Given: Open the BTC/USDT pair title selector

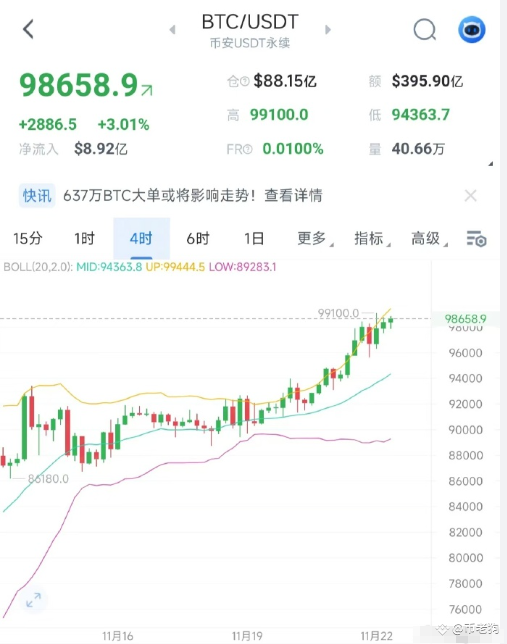Looking at the screenshot, I should [x=250, y=22].
